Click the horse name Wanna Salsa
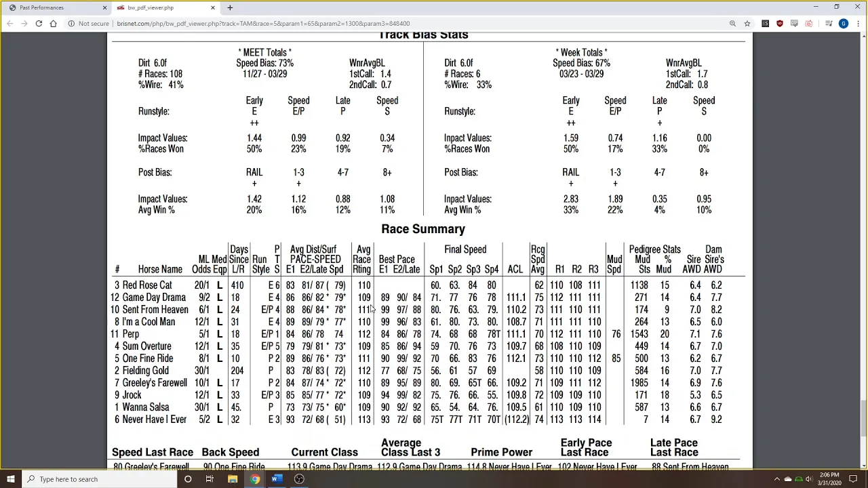This screenshot has width=868, height=488. coord(146,407)
